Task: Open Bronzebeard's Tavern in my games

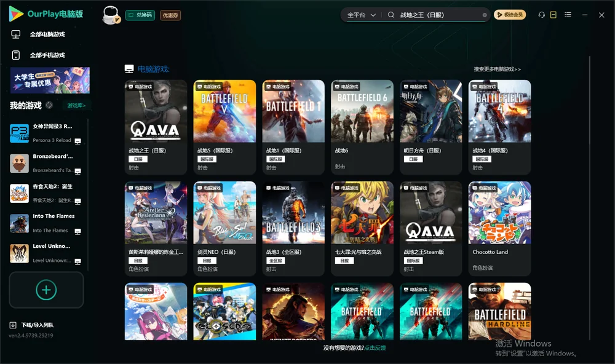Action: 46,164
